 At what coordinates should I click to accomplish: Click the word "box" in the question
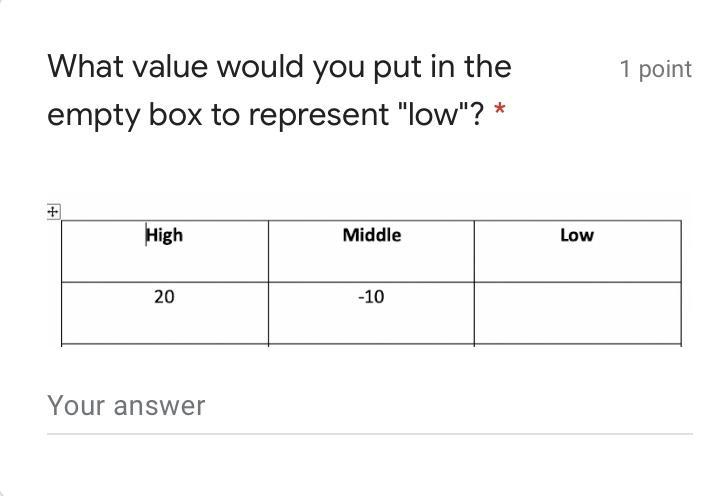pyautogui.click(x=176, y=114)
